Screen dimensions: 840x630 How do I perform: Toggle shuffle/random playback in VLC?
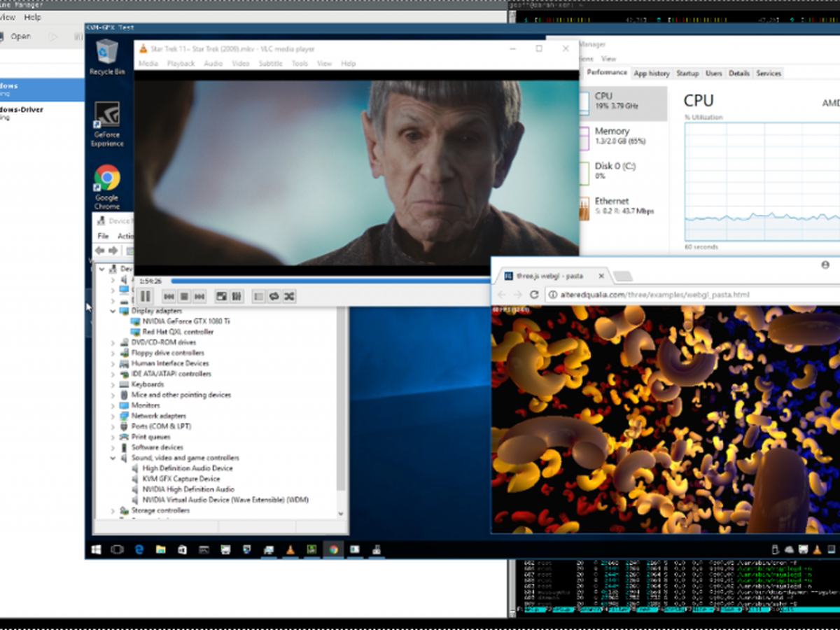click(x=289, y=296)
